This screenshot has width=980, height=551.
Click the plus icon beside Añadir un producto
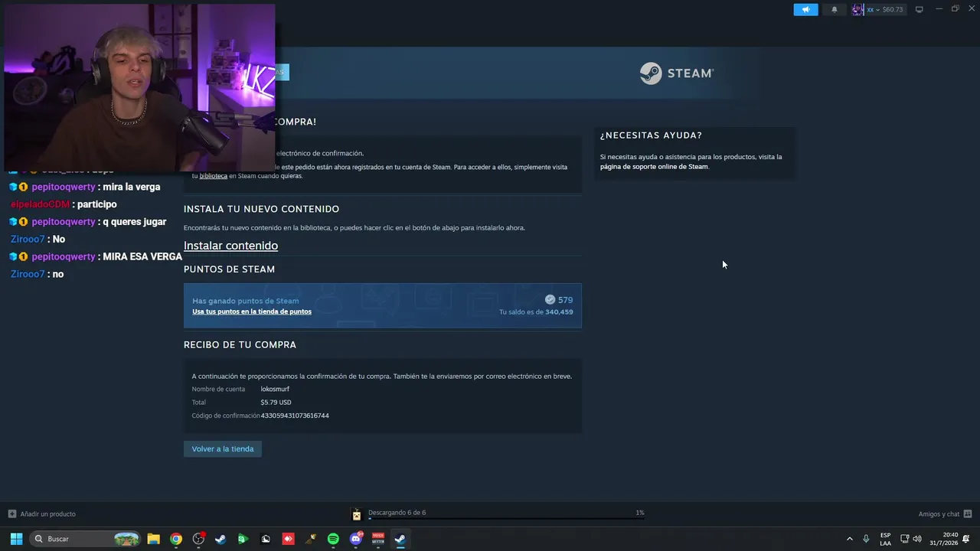pyautogui.click(x=12, y=514)
